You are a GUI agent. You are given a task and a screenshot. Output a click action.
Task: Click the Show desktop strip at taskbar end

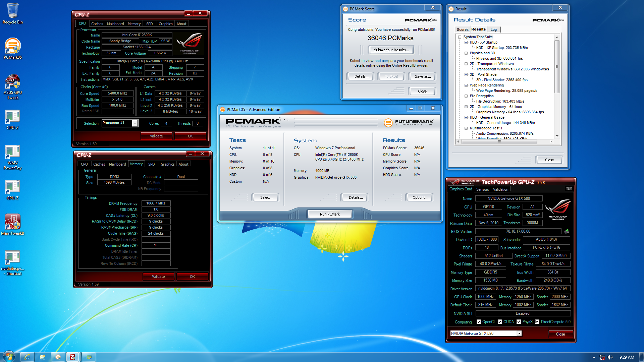(642, 357)
